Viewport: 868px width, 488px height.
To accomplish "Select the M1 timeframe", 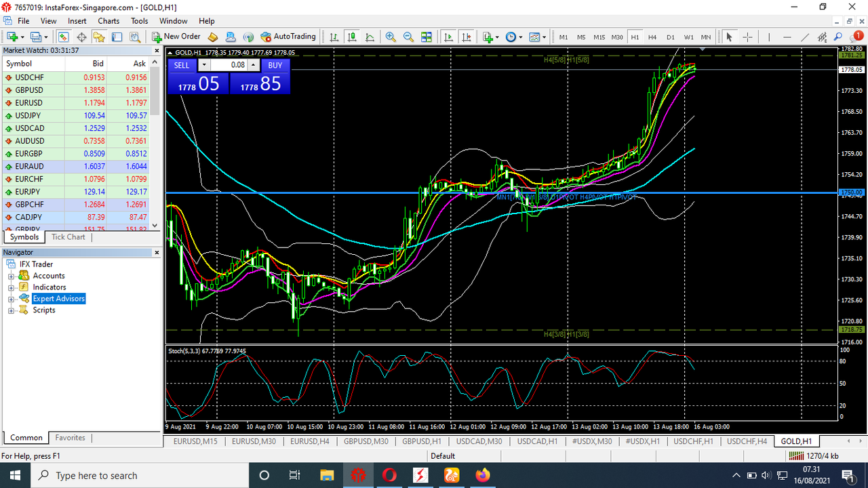I will 564,37.
